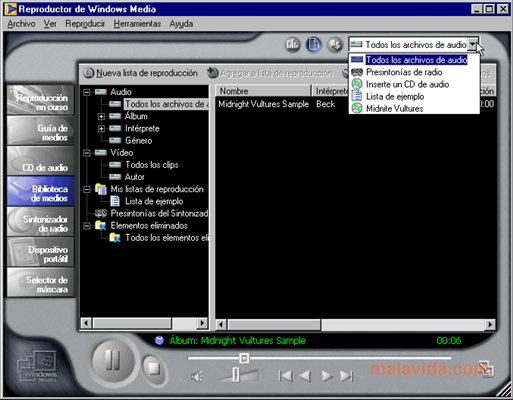Collapse the Audio tree node
The height and width of the screenshot is (400, 513).
(x=87, y=92)
